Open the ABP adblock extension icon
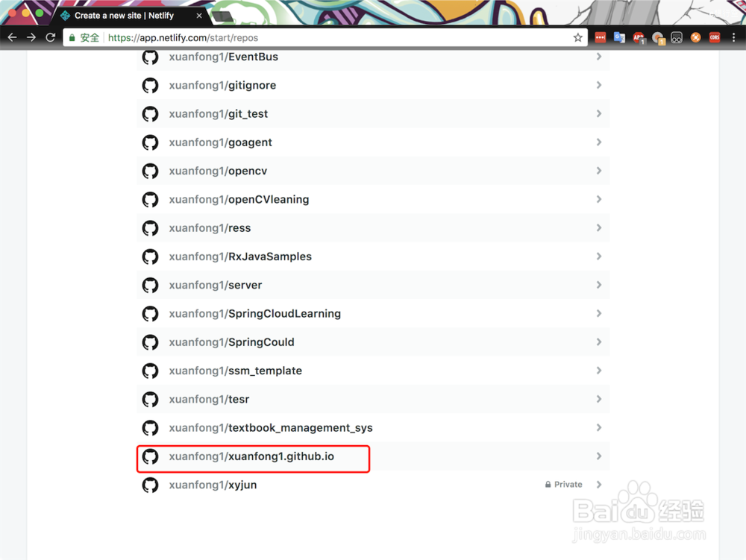 click(639, 38)
